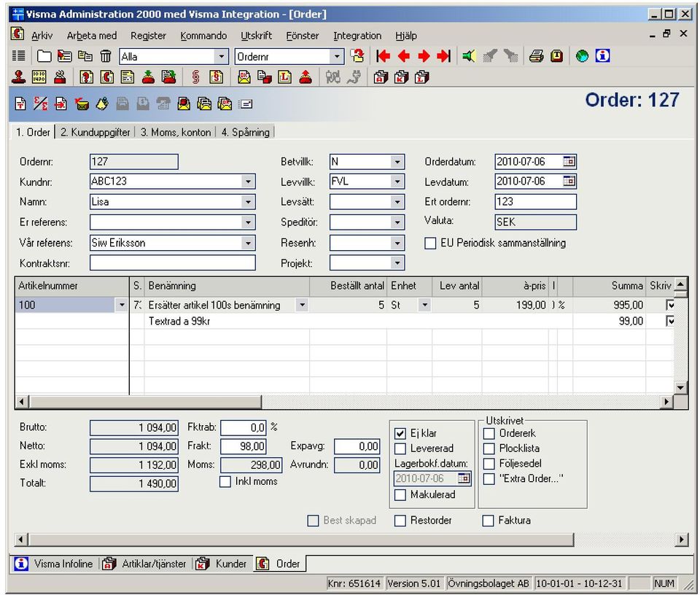Uncheck the Ej klar checkbox

pos(400,433)
